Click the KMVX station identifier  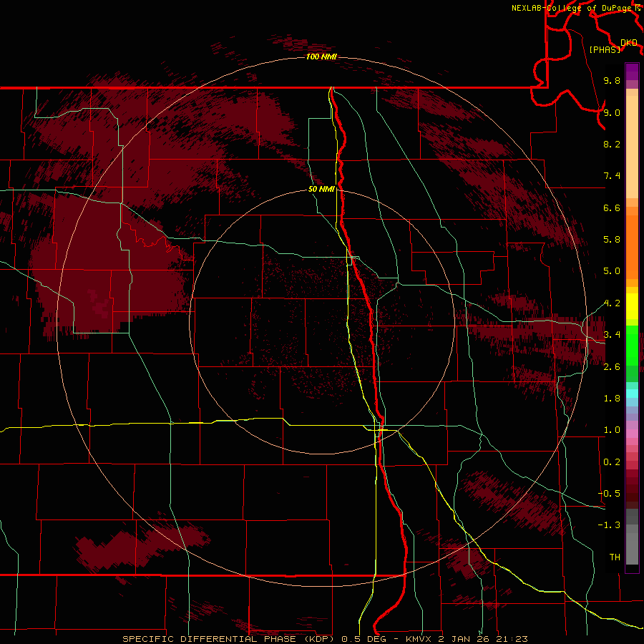click(x=419, y=639)
